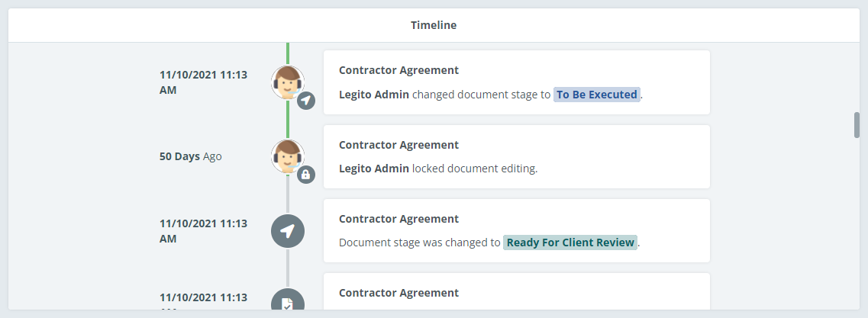The width and height of the screenshot is (868, 318).
Task: Click the Legito Admin avatar beside To Be Executed entry
Action: click(x=288, y=82)
